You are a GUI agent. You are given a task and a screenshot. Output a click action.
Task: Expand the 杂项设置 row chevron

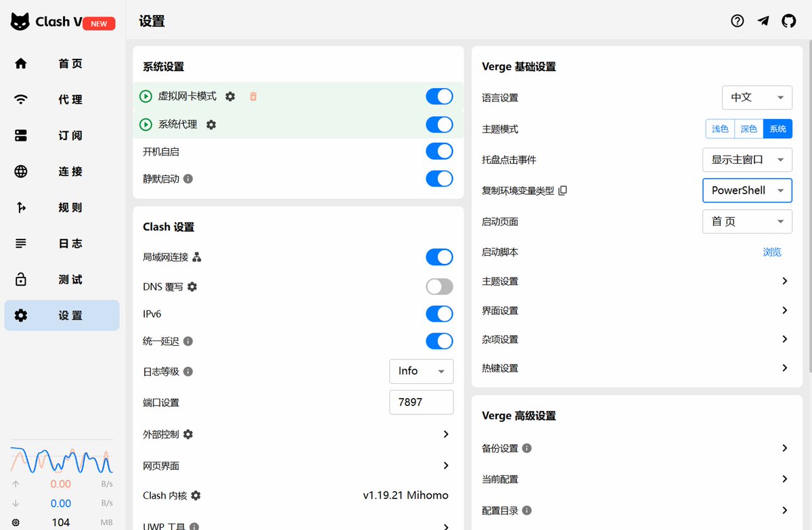pyautogui.click(x=785, y=339)
